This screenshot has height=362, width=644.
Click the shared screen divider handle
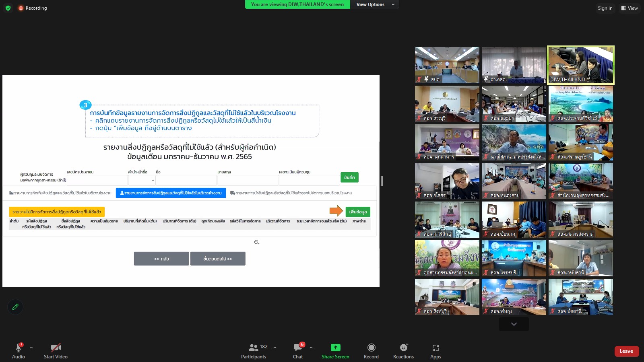[382, 181]
